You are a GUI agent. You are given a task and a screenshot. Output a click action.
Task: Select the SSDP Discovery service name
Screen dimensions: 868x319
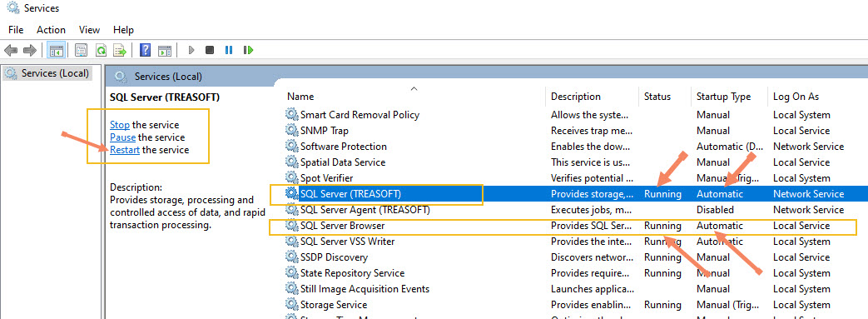tap(334, 257)
